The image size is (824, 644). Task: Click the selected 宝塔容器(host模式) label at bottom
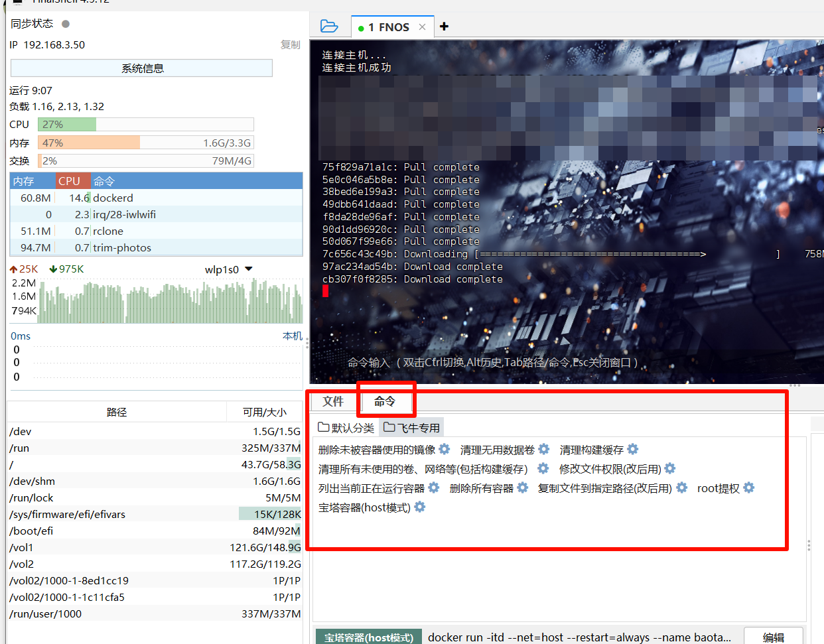(x=369, y=637)
